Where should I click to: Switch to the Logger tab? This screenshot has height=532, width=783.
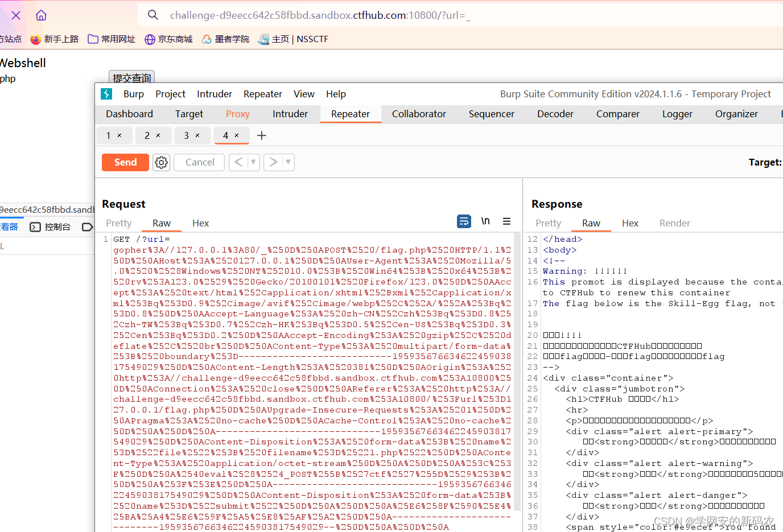pos(677,114)
